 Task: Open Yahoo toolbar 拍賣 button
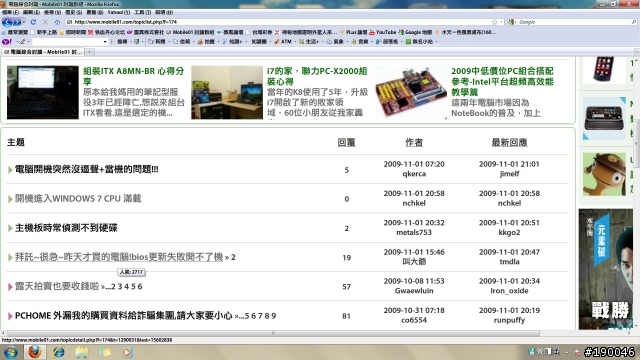coord(206,42)
